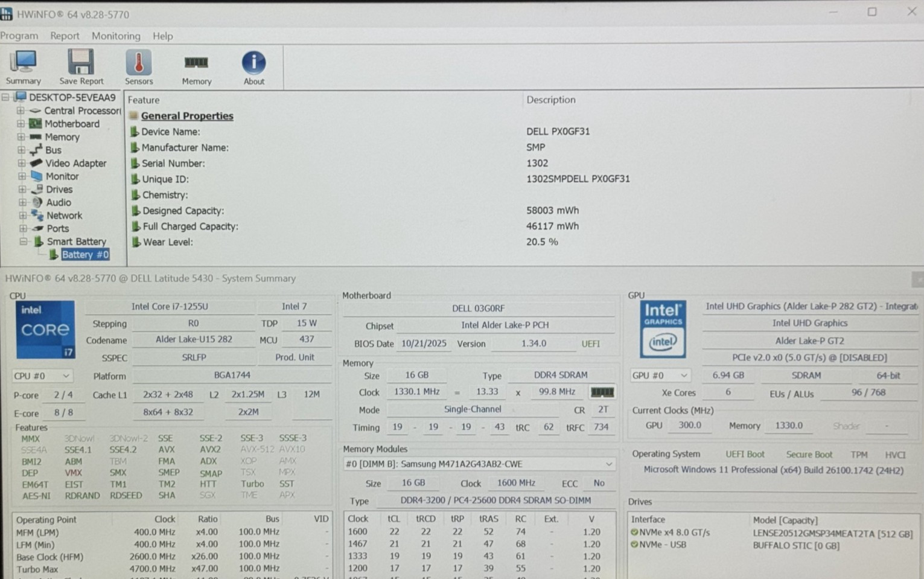The image size is (924, 579).
Task: Select the Wear Level row label
Action: 168,242
